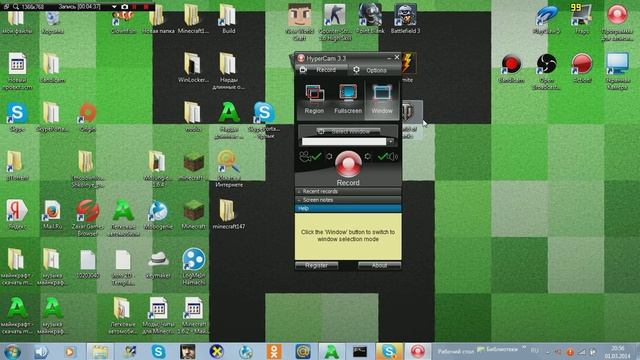Open audio settings gear right of Record

click(368, 156)
